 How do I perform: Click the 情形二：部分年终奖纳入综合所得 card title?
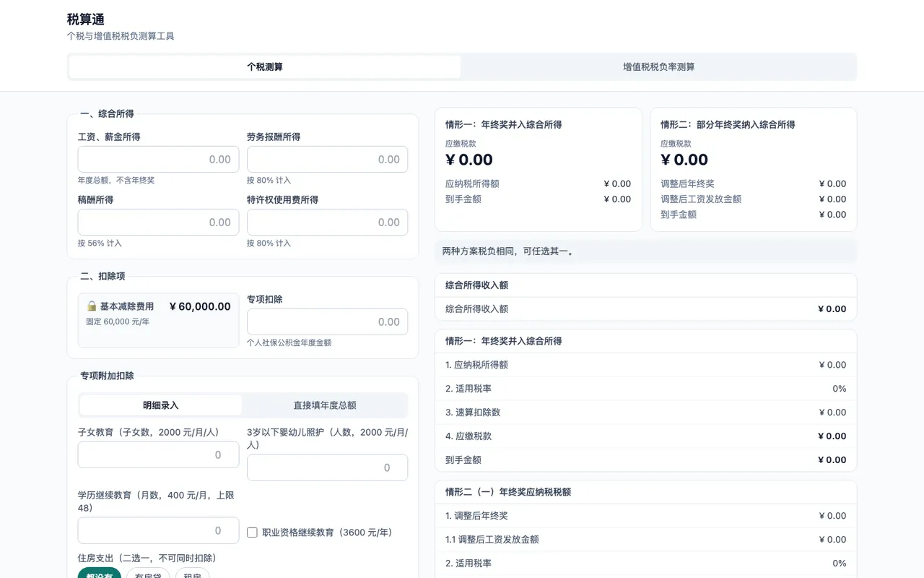728,125
